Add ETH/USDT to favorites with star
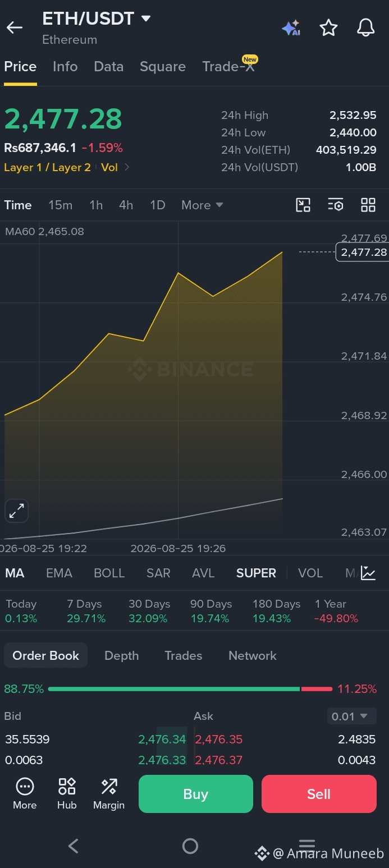Image resolution: width=389 pixels, height=868 pixels. click(x=328, y=28)
